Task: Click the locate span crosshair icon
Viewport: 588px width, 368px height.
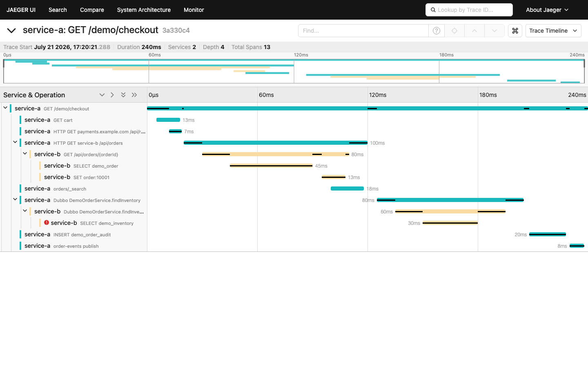Action: tap(454, 31)
